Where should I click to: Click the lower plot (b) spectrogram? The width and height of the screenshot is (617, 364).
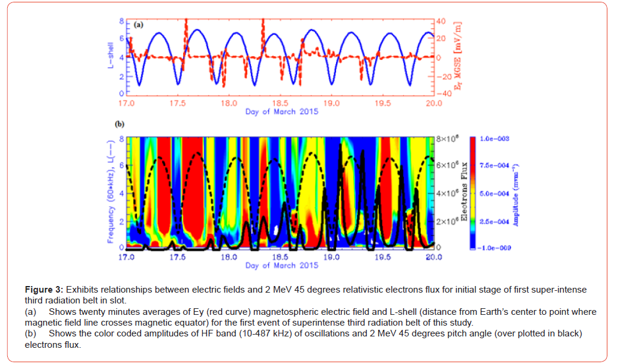280,193
